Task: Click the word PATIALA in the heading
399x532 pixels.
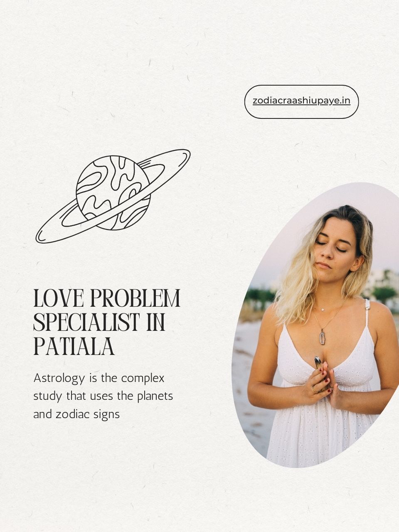Action: click(x=74, y=346)
